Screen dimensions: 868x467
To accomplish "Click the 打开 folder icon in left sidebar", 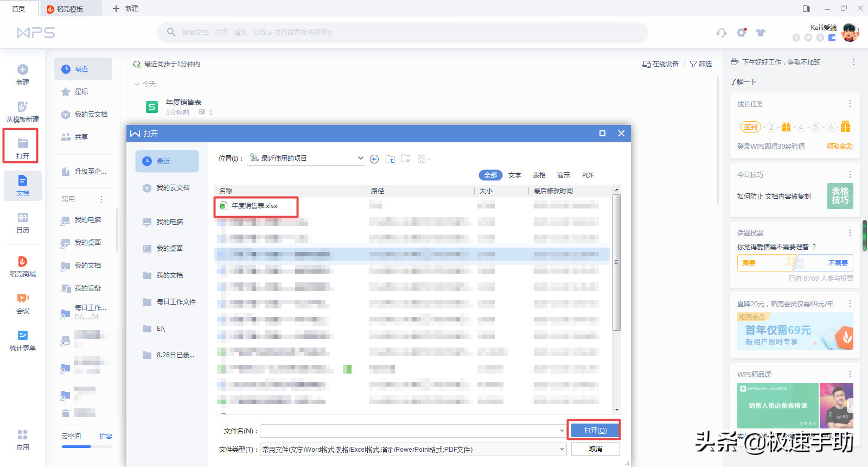I will [x=23, y=143].
